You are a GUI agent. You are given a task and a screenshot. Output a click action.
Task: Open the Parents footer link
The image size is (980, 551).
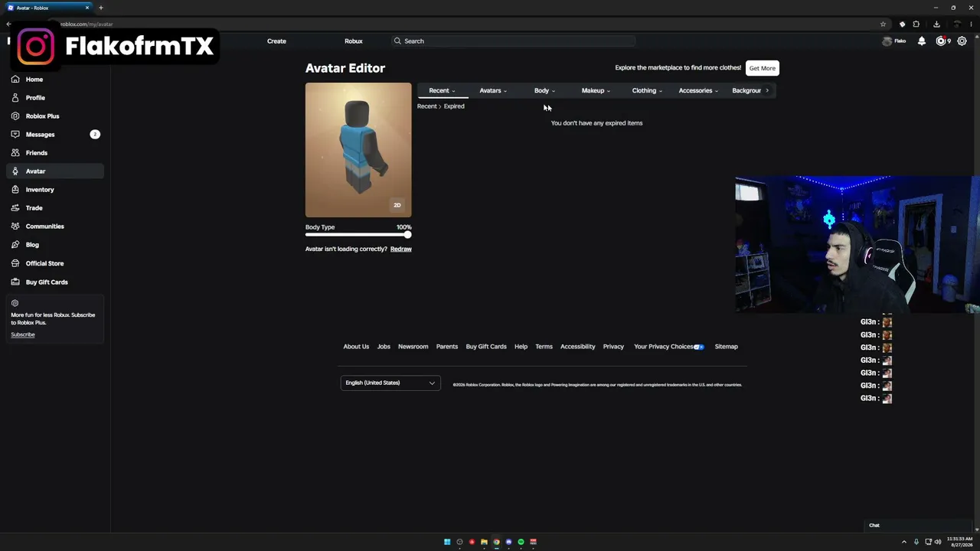(x=447, y=347)
